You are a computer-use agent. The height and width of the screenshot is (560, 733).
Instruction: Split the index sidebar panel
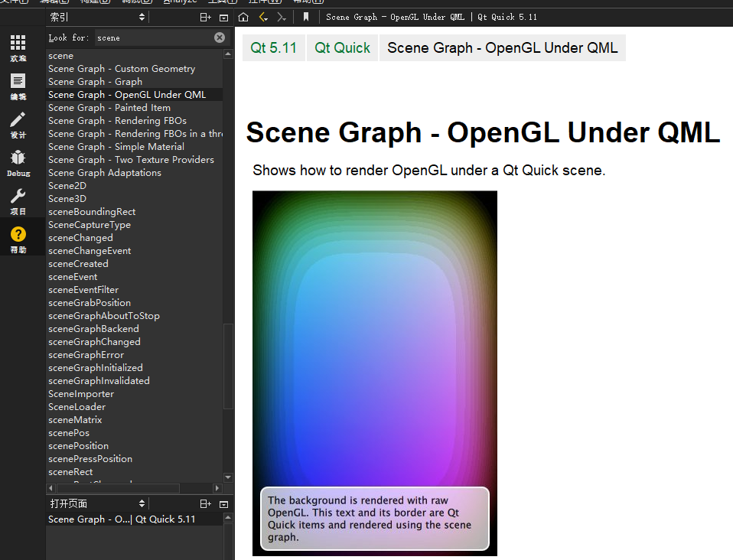pyautogui.click(x=205, y=17)
